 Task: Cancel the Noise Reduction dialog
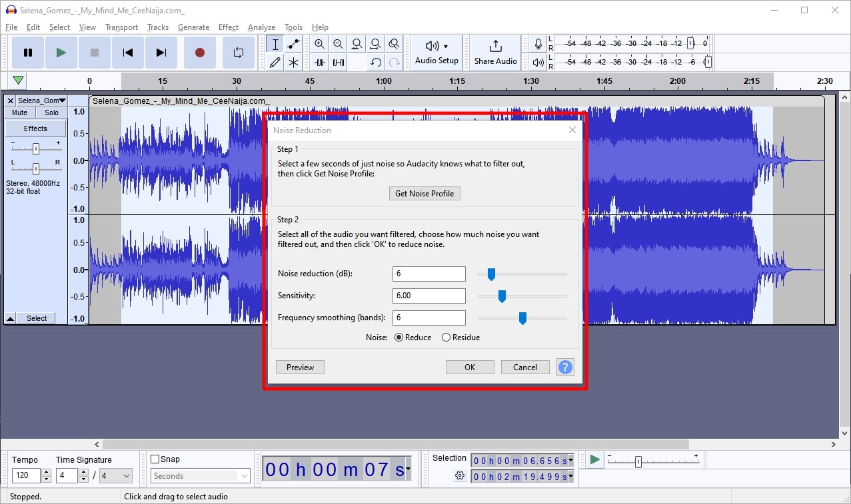525,368
